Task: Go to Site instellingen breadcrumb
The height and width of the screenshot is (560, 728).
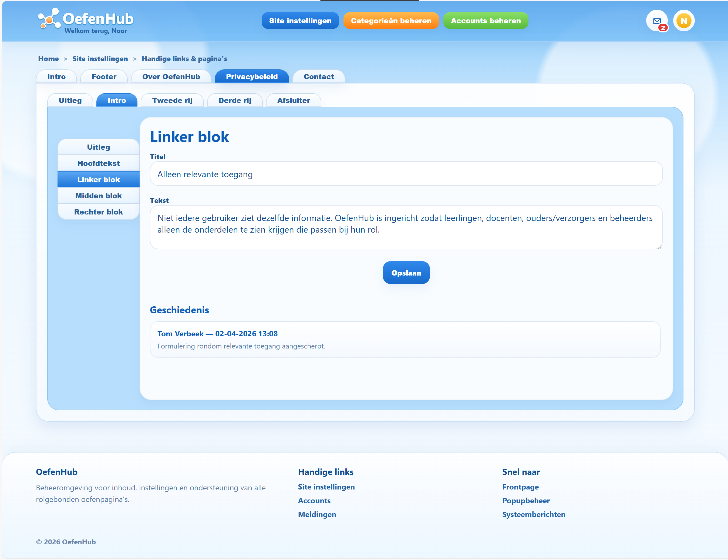Action: 100,59
